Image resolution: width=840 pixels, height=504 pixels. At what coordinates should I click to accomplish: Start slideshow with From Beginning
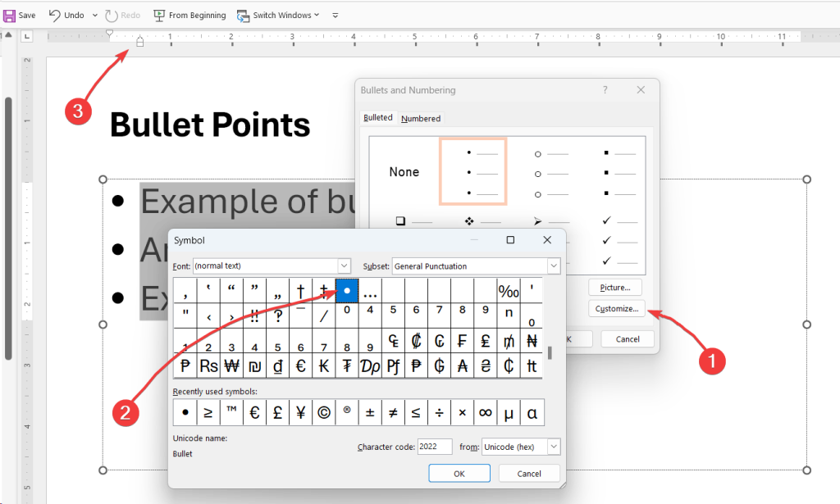189,15
